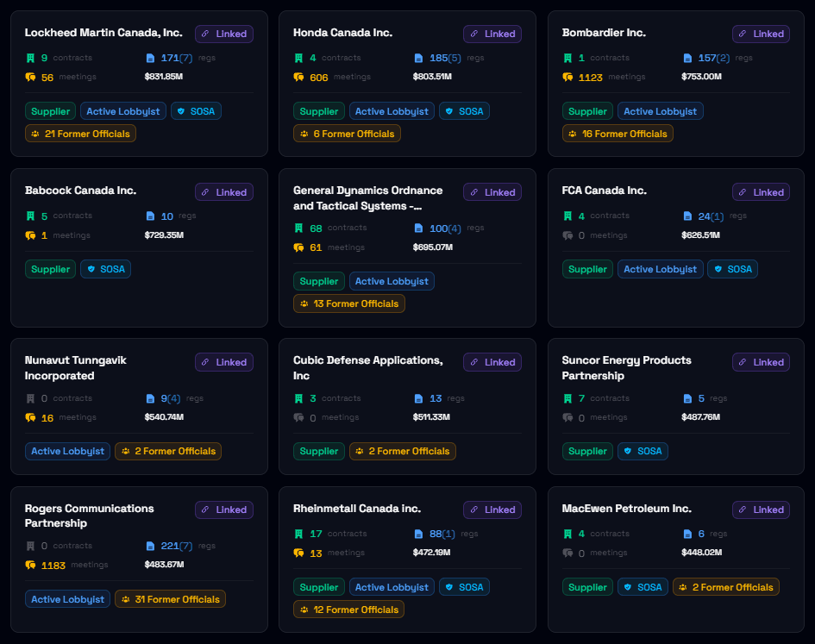
Task: Click the regs document icon in Honda Canada card
Action: [418, 58]
